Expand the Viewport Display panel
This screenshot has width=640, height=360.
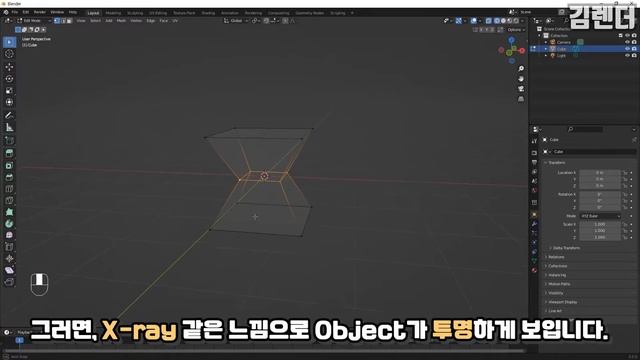tap(562, 302)
